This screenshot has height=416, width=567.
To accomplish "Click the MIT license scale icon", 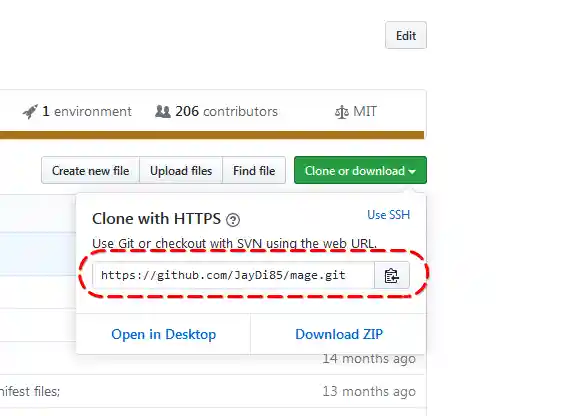I will pos(342,112).
